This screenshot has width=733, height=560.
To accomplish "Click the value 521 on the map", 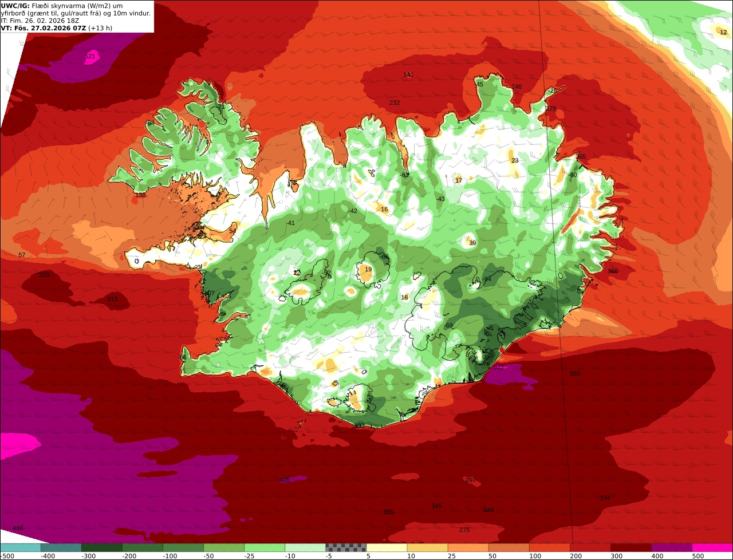I will pyautogui.click(x=90, y=56).
